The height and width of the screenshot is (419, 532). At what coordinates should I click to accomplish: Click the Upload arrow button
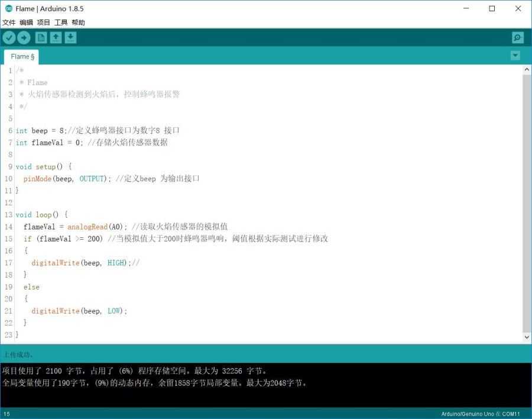pos(24,38)
